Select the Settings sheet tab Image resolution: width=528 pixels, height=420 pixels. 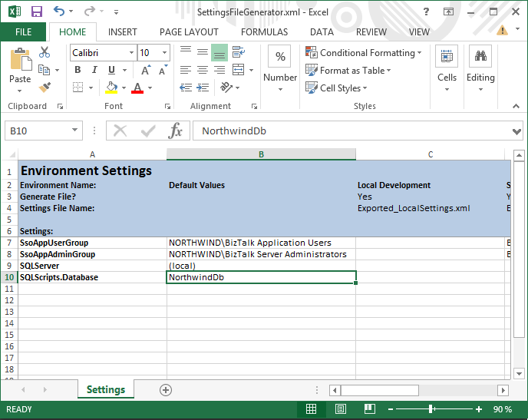pyautogui.click(x=106, y=389)
